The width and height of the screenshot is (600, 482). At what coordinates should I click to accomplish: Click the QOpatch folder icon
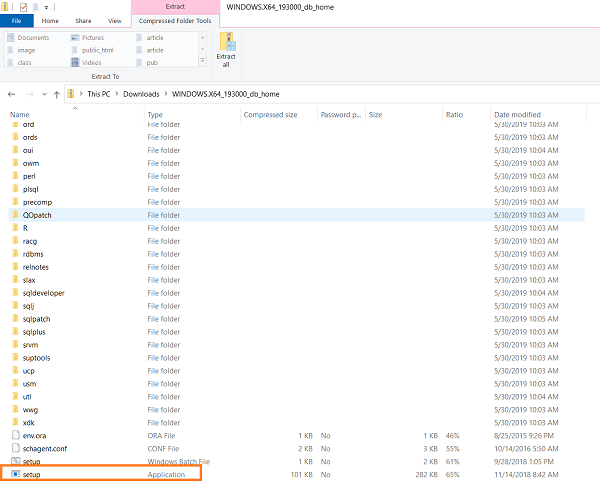click(x=15, y=215)
